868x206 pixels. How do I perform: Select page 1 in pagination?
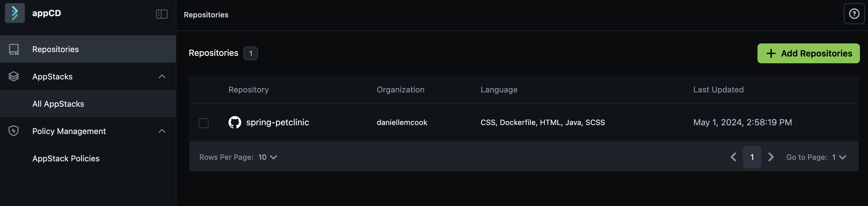tap(752, 157)
